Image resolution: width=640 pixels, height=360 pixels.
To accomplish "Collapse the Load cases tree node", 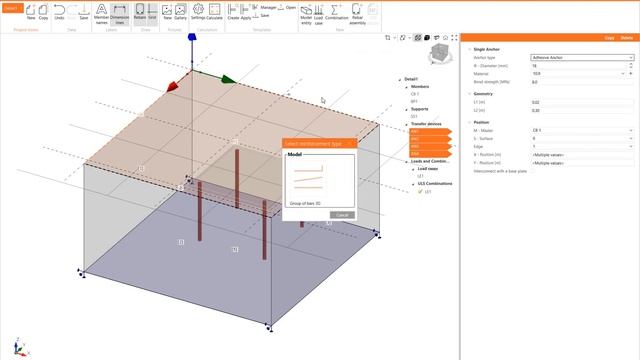I will click(413, 169).
